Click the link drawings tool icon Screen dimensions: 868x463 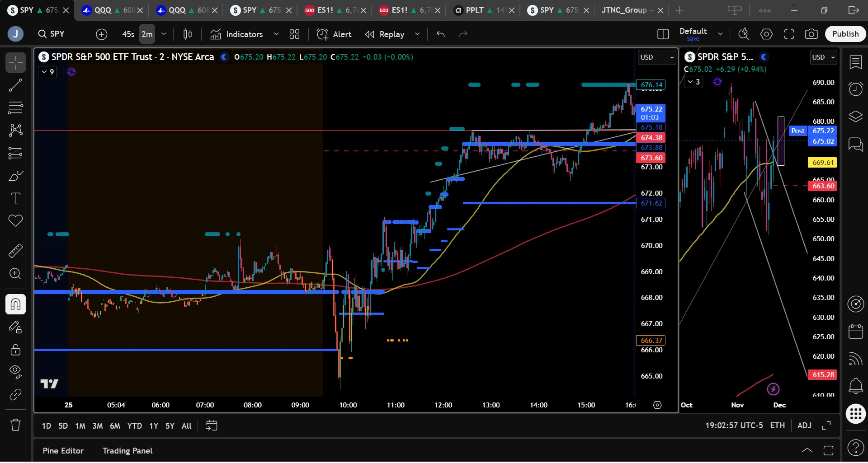coord(15,394)
